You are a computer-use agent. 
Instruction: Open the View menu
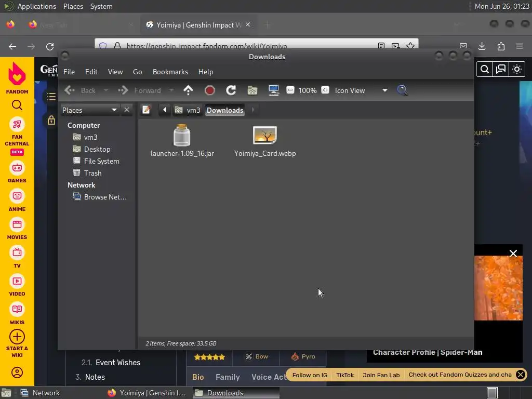pyautogui.click(x=115, y=72)
